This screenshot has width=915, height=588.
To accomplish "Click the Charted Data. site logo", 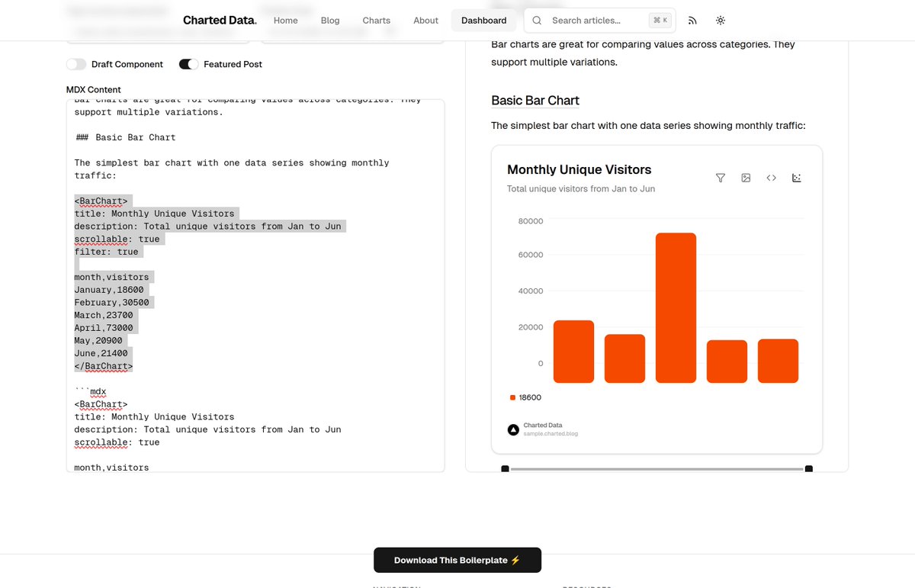I will [x=220, y=21].
